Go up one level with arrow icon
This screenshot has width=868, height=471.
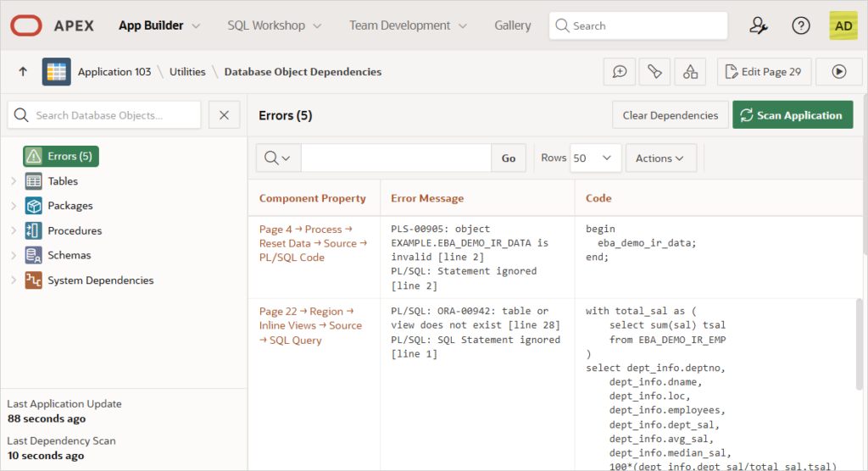pos(23,71)
